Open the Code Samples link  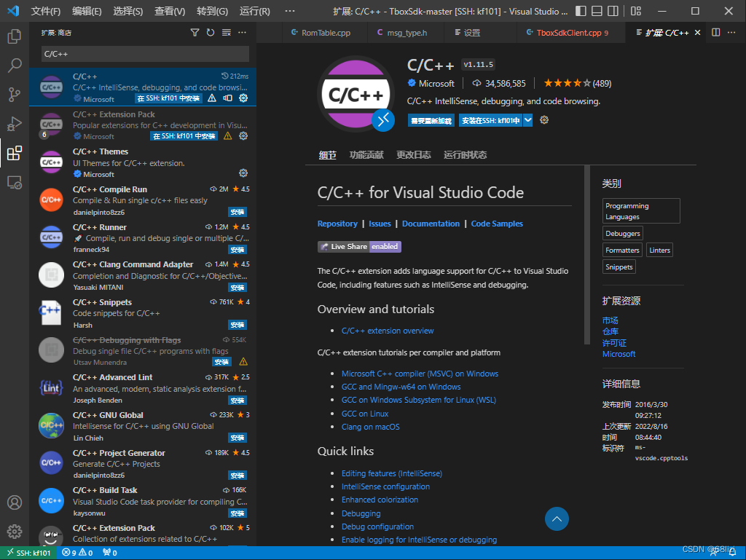coord(497,224)
